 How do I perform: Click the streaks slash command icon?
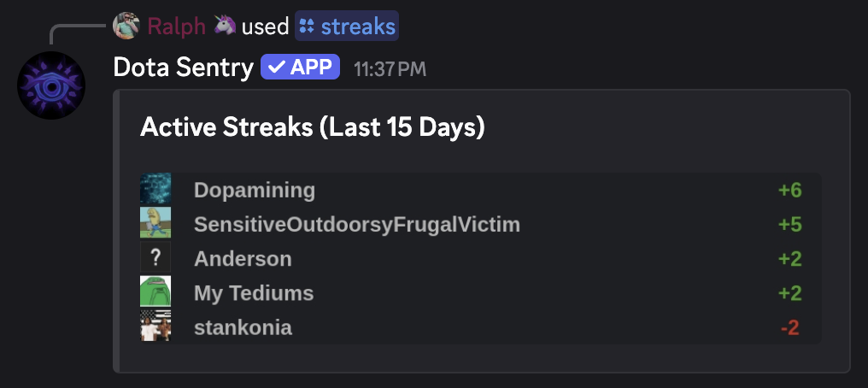(x=307, y=26)
